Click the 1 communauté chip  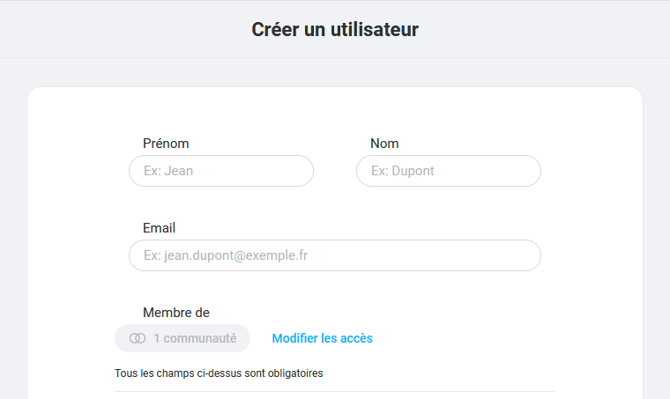click(x=182, y=338)
